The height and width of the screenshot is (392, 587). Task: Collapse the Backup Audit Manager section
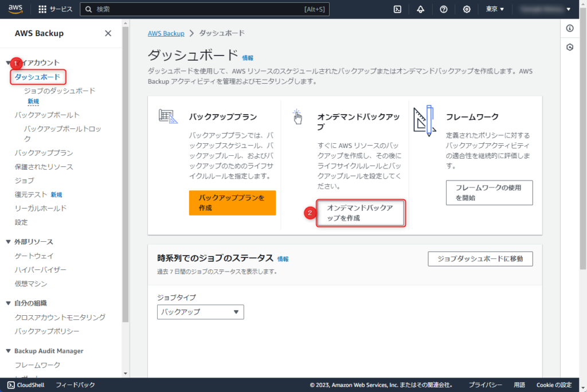[x=8, y=351]
